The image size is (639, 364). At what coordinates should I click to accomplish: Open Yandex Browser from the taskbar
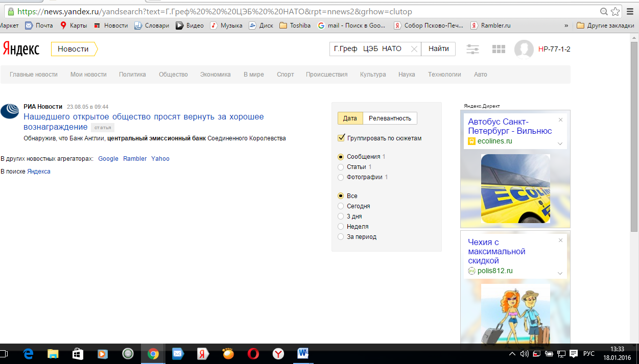278,353
